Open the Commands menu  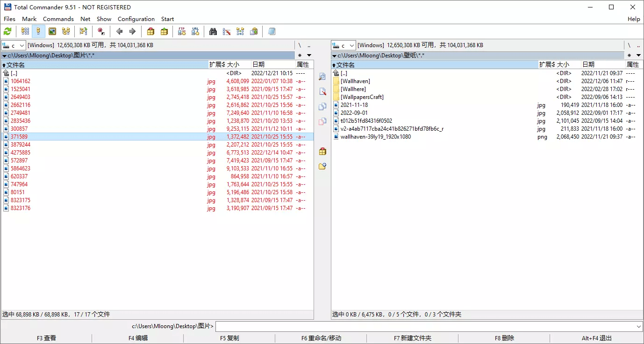pos(58,19)
